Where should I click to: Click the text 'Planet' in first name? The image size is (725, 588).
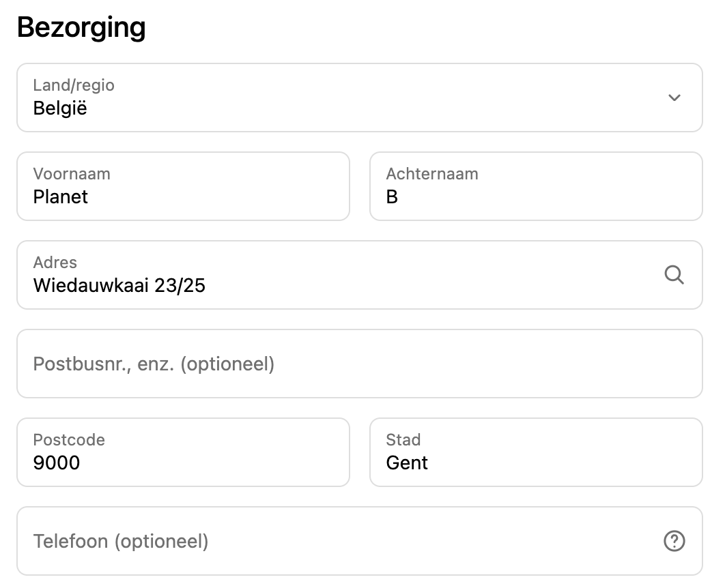(61, 197)
